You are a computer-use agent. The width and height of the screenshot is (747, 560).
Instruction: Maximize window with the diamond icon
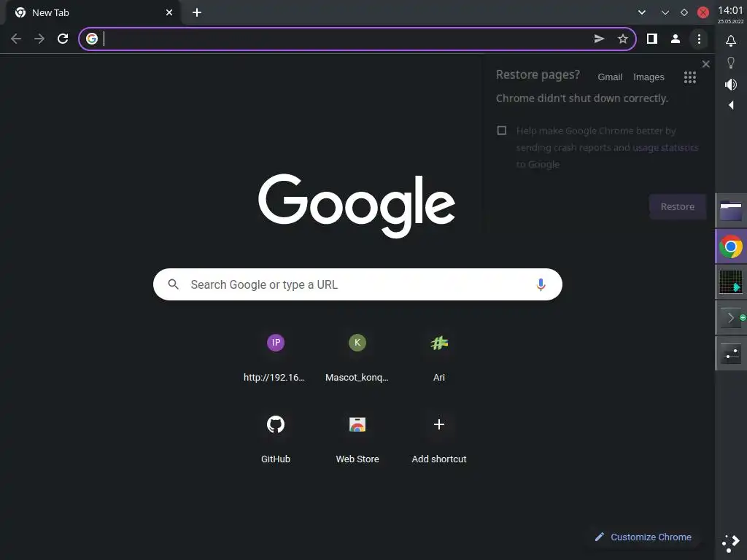click(x=684, y=13)
